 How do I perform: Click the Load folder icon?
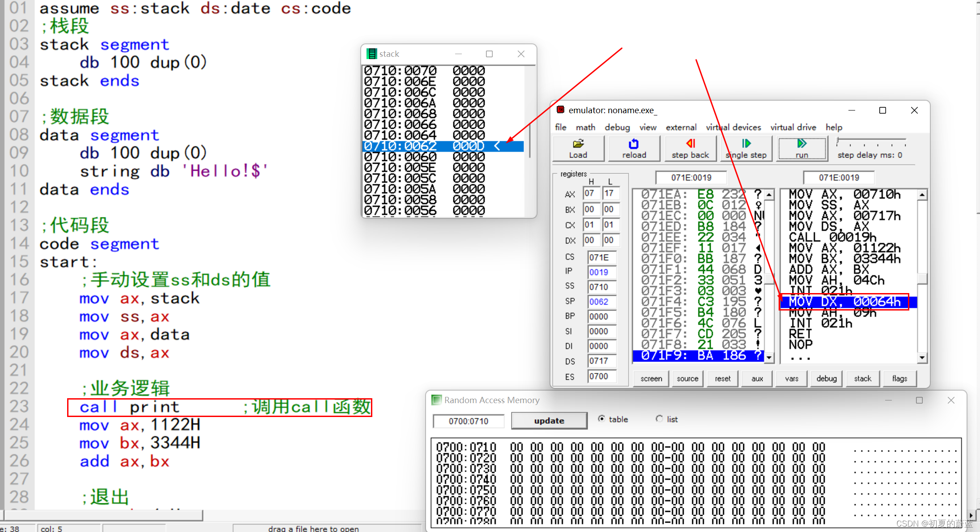click(x=578, y=144)
